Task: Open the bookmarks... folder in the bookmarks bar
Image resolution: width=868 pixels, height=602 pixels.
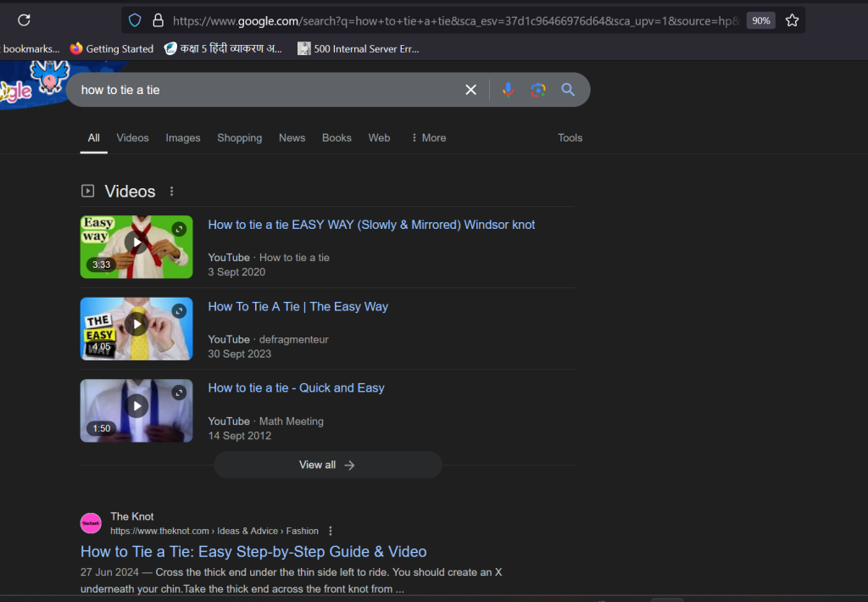Action: click(30, 48)
